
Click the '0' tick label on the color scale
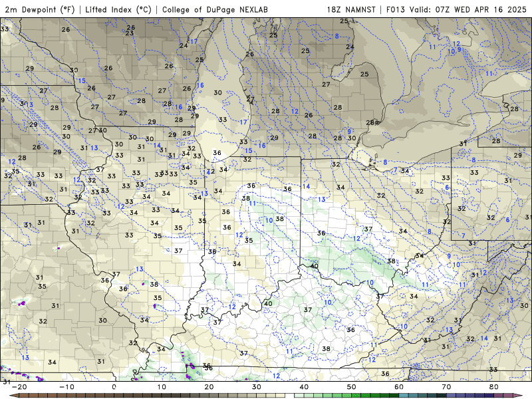pyautogui.click(x=114, y=387)
